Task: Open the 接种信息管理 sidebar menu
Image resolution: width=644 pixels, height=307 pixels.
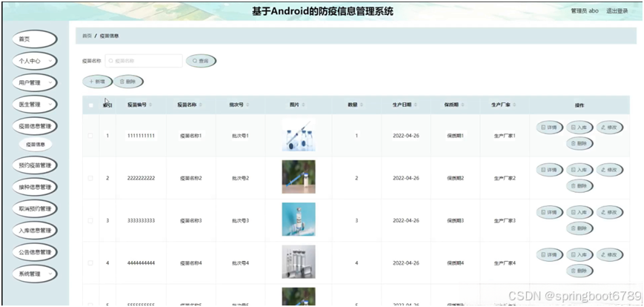Action: [35, 187]
